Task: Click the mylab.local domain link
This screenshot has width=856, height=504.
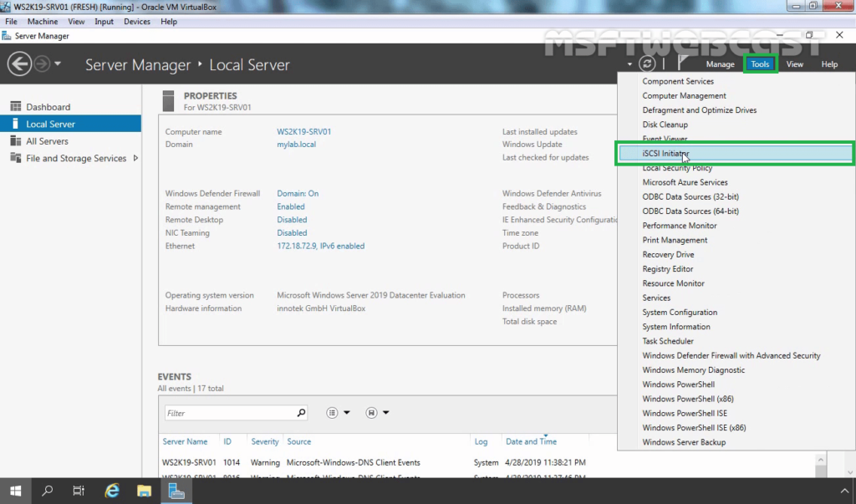Action: tap(296, 144)
